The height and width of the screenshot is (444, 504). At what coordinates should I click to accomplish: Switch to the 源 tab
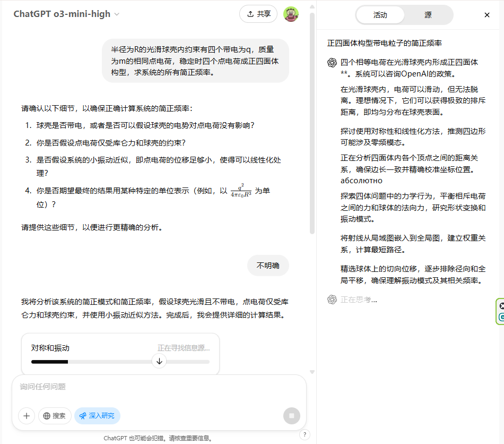pyautogui.click(x=428, y=15)
